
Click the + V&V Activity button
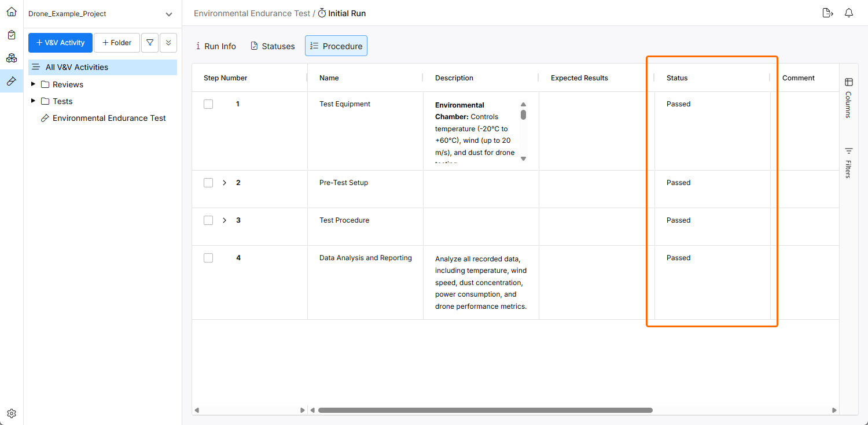coord(60,43)
